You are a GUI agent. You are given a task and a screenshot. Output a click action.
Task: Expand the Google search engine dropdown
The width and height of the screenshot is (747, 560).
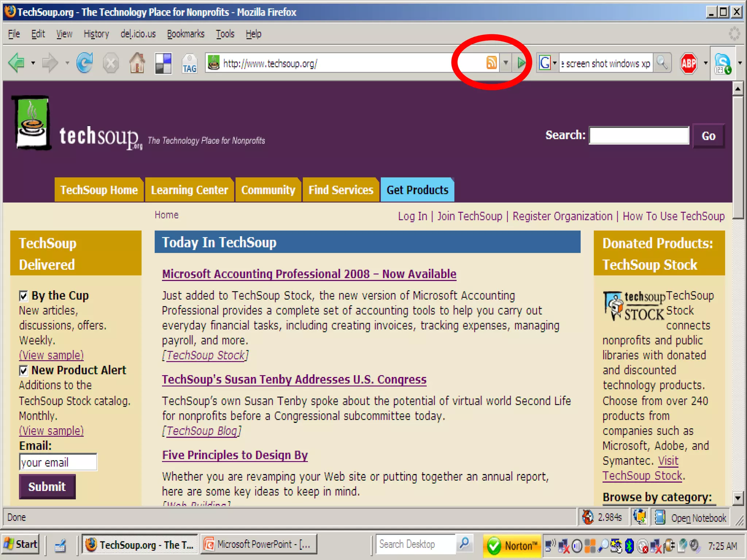click(x=554, y=63)
